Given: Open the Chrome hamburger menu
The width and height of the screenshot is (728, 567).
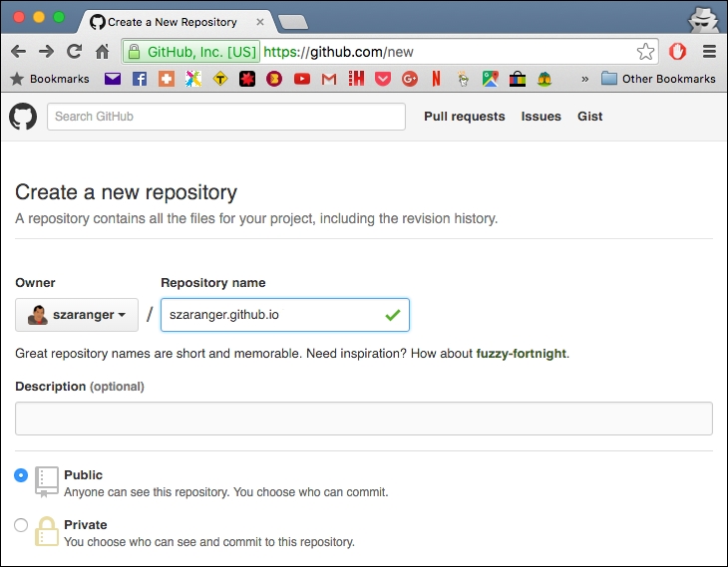Looking at the screenshot, I should click(x=709, y=52).
